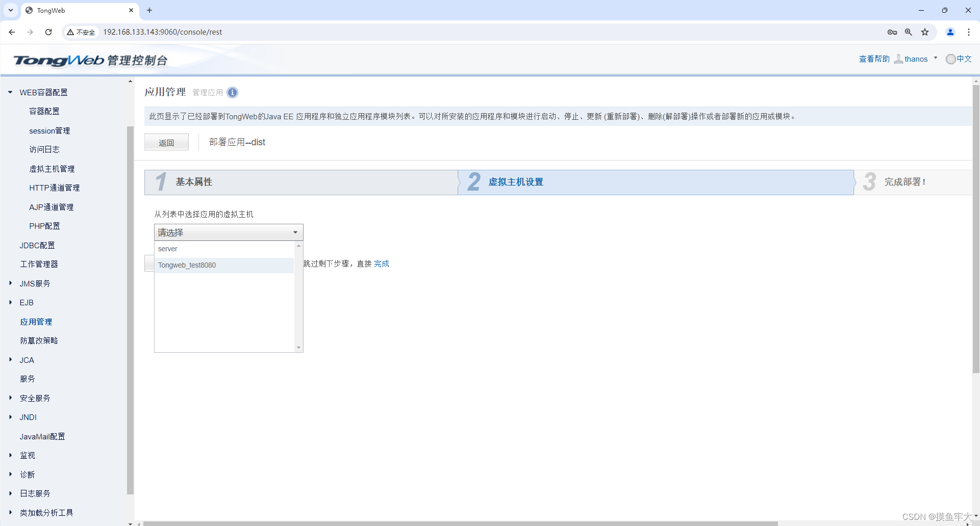This screenshot has height=526, width=980.
Task: Collapse the WEB容器配置 tree node
Action: click(x=10, y=92)
